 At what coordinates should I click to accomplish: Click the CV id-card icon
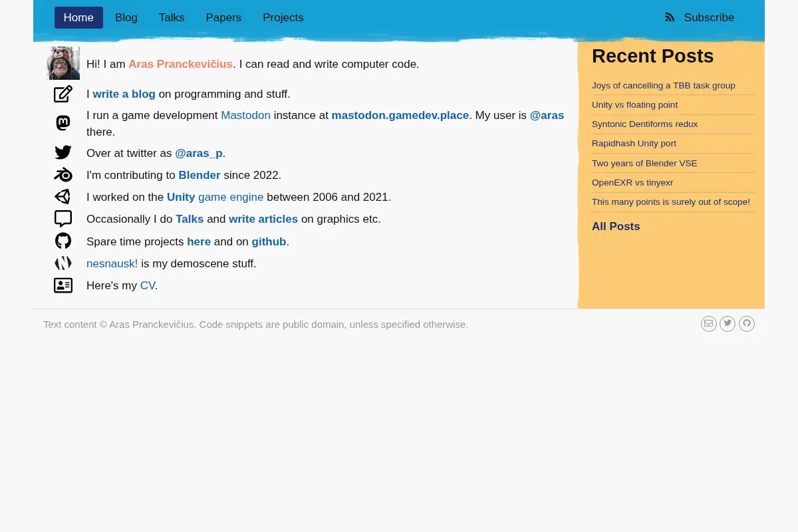pos(63,285)
